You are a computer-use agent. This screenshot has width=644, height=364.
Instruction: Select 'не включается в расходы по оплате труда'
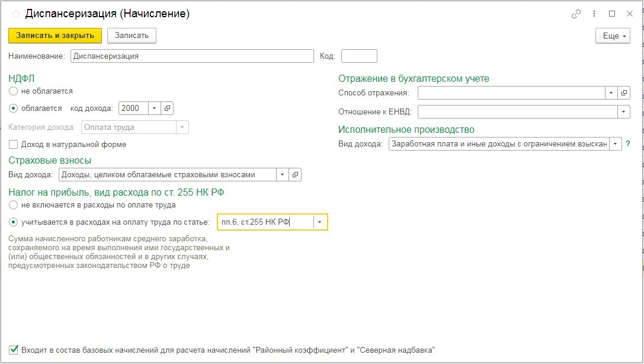14,205
